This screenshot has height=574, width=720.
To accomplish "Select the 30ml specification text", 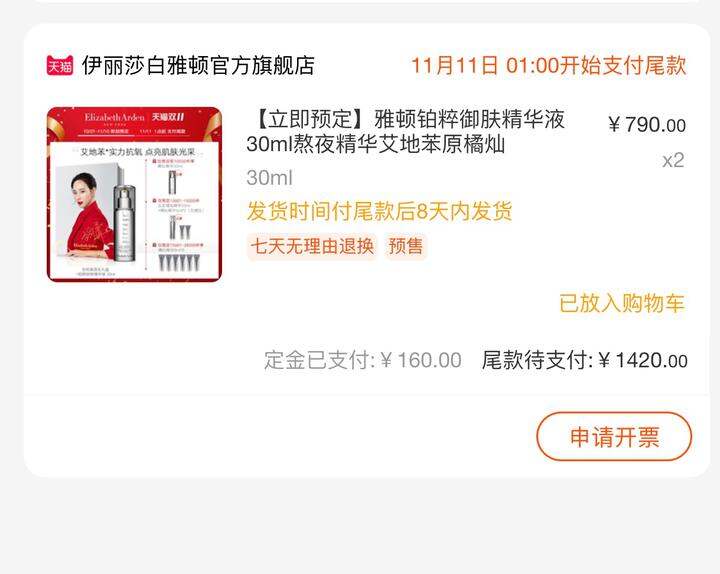I will pyautogui.click(x=269, y=178).
